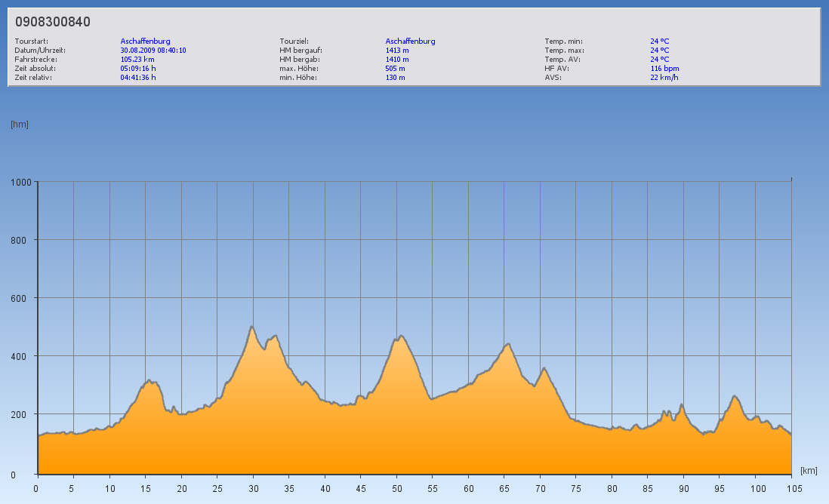Select the HM bergab value 1410 m
The height and width of the screenshot is (504, 829).
(x=397, y=60)
